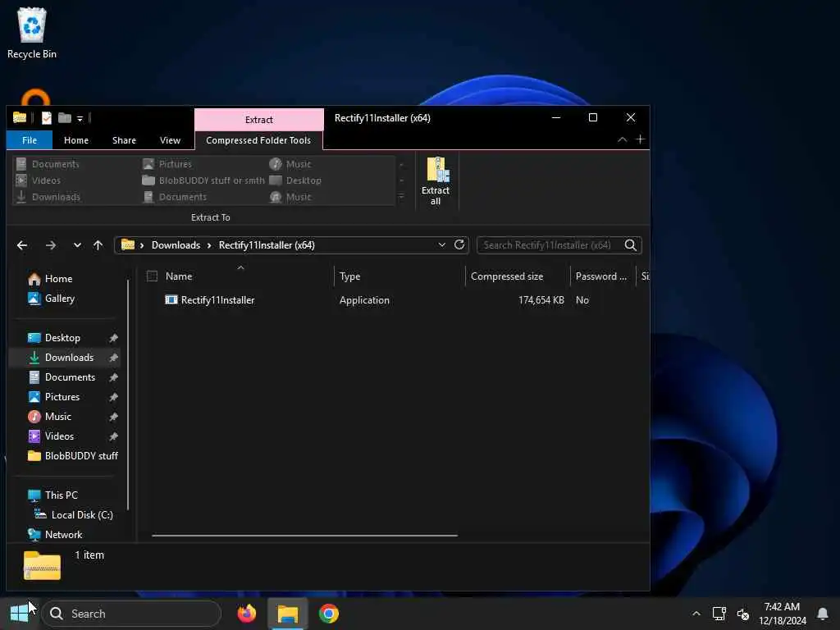Image resolution: width=840 pixels, height=630 pixels.
Task: Sort by the Type column header
Action: [x=399, y=276]
